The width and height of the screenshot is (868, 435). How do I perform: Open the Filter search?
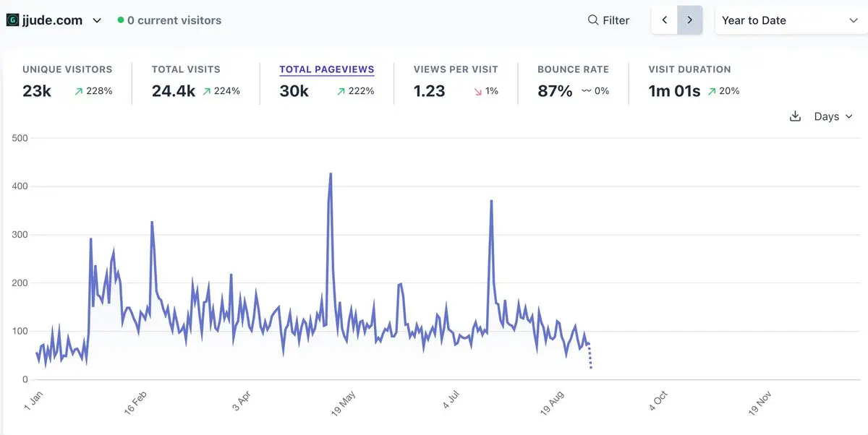point(608,20)
